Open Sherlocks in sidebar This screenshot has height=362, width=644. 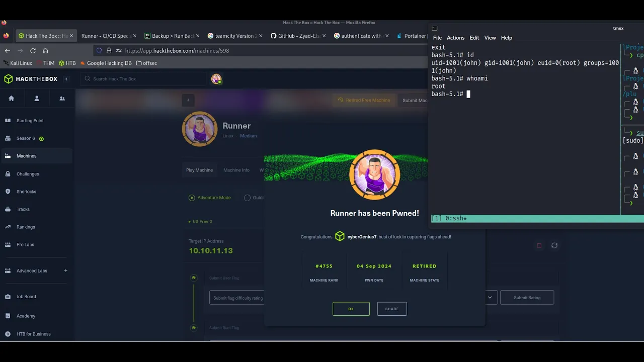(x=36, y=192)
